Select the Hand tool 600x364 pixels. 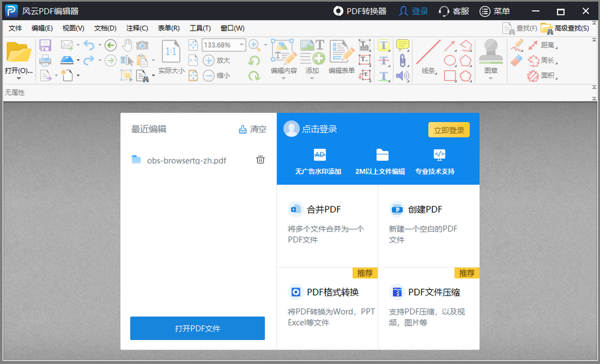tap(127, 45)
